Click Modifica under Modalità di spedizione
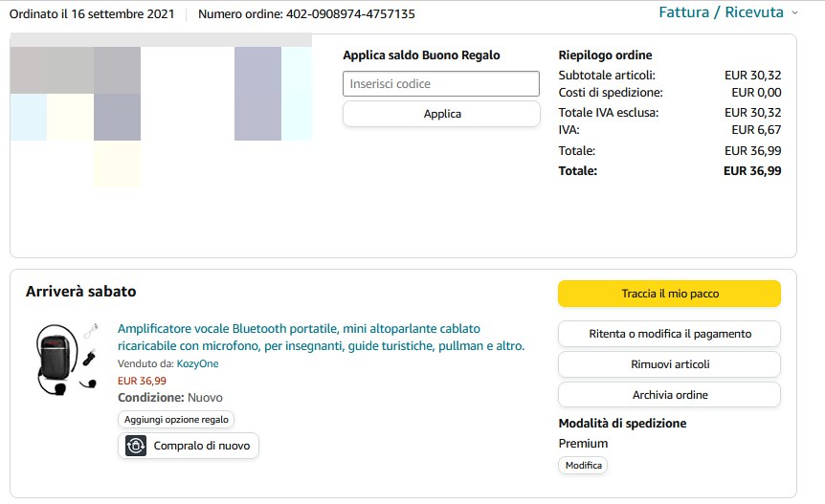The height and width of the screenshot is (504, 825). 583,466
